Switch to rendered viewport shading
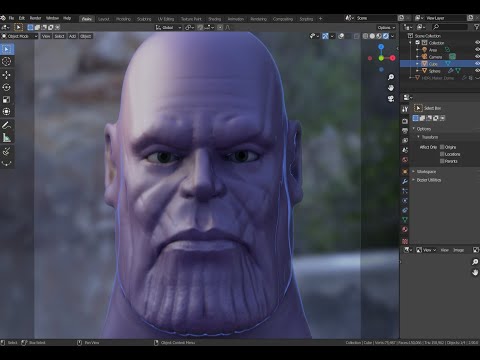Image resolution: width=480 pixels, height=360 pixels. point(386,36)
